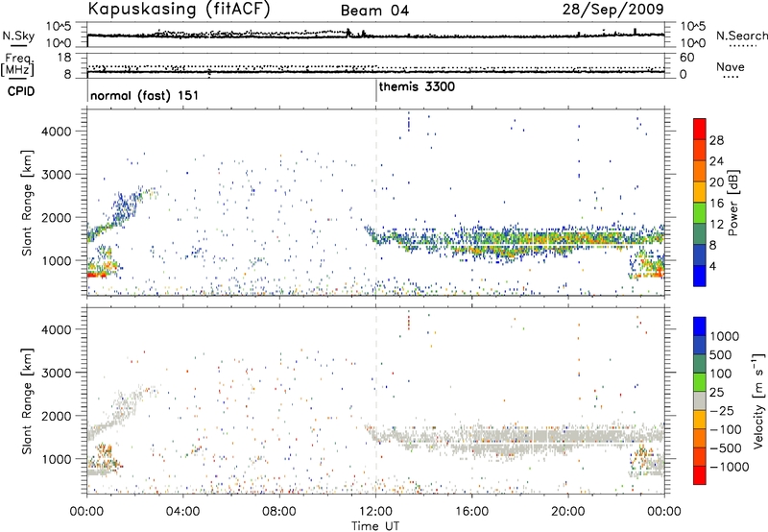Click the dashed 12:00 marker in velocity panel
The width and height of the screenshot is (768, 532).
click(x=376, y=400)
